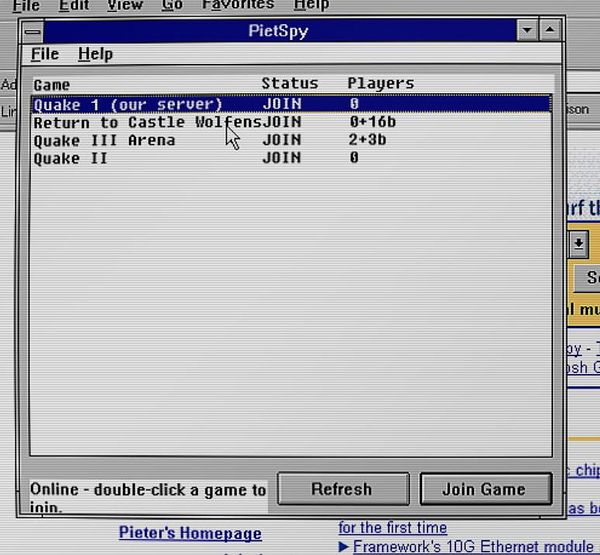Image resolution: width=600 pixels, height=555 pixels.
Task: Select the Quake 1 (our server) row
Action: click(291, 104)
